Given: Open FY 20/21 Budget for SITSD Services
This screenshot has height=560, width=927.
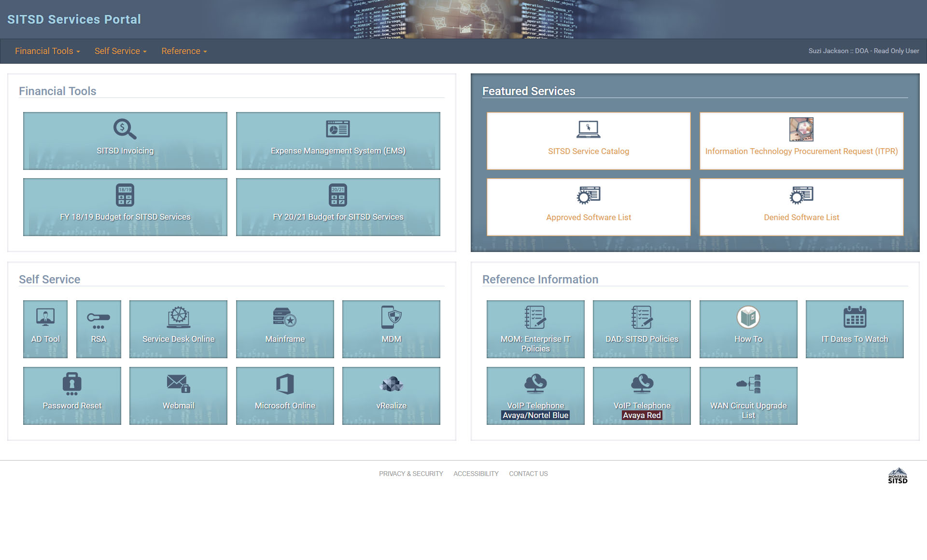Looking at the screenshot, I should (x=337, y=207).
